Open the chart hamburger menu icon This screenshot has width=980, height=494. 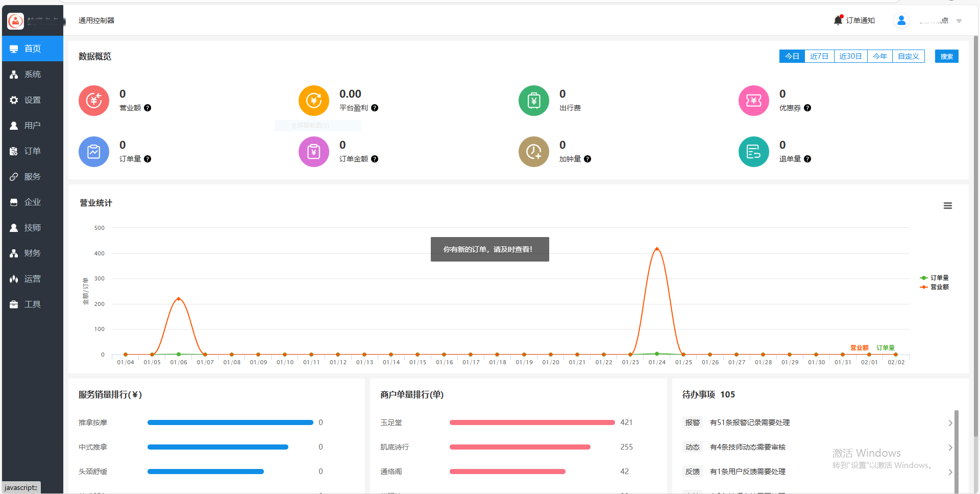pos(947,206)
